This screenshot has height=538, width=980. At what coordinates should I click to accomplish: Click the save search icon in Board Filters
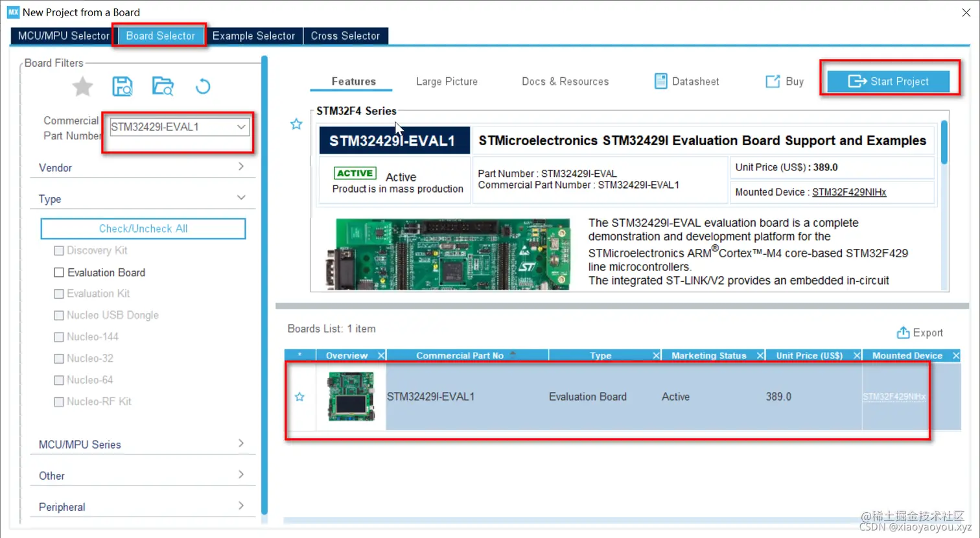click(122, 86)
